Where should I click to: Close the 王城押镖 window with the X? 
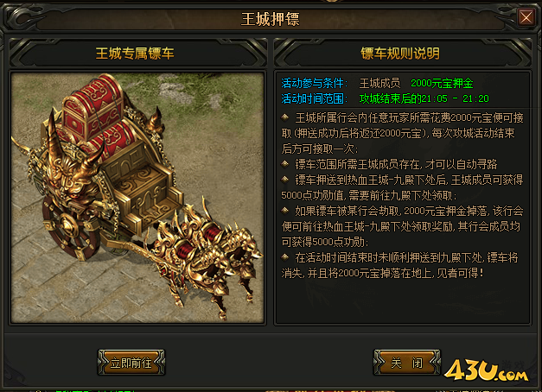(526, 17)
